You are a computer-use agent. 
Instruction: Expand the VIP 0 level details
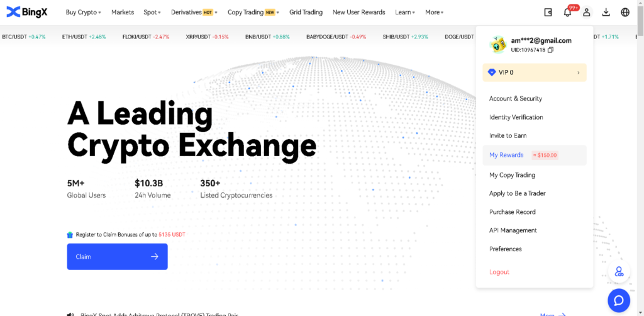[x=535, y=72]
